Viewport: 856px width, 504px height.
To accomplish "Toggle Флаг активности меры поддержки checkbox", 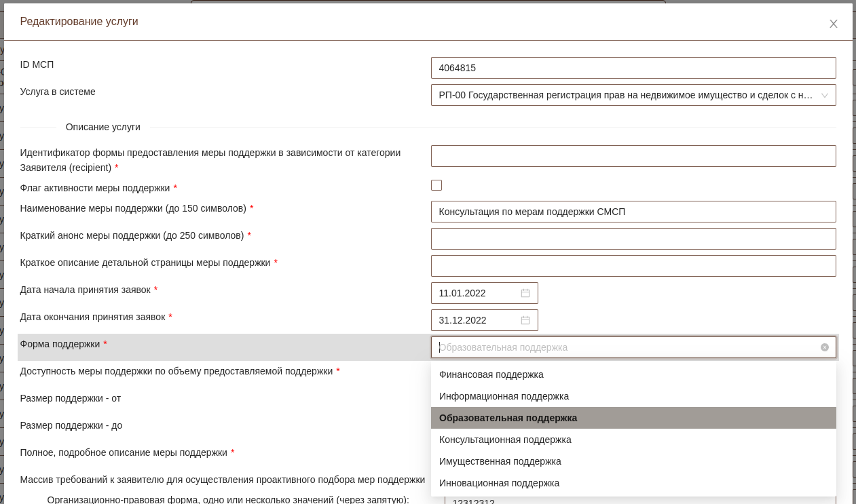I will click(436, 185).
